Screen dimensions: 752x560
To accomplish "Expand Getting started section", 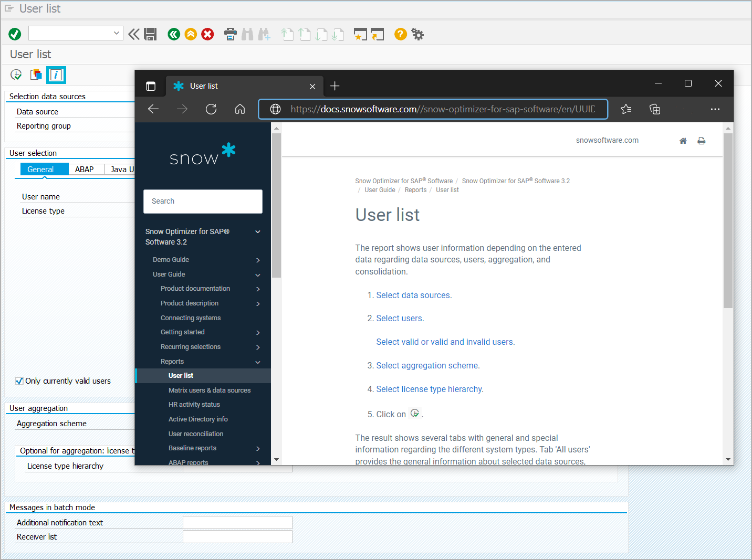I will tap(258, 333).
